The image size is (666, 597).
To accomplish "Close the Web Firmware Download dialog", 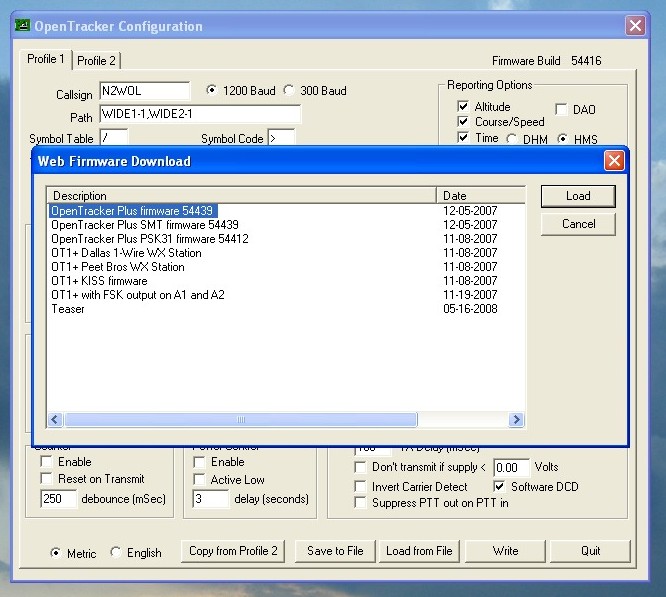I will click(x=614, y=161).
